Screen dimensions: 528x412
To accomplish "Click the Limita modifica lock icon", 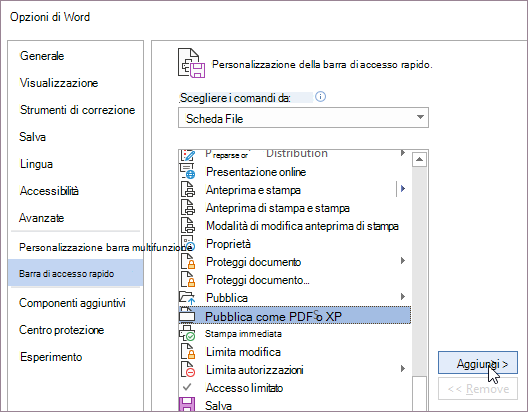I will click(188, 351).
